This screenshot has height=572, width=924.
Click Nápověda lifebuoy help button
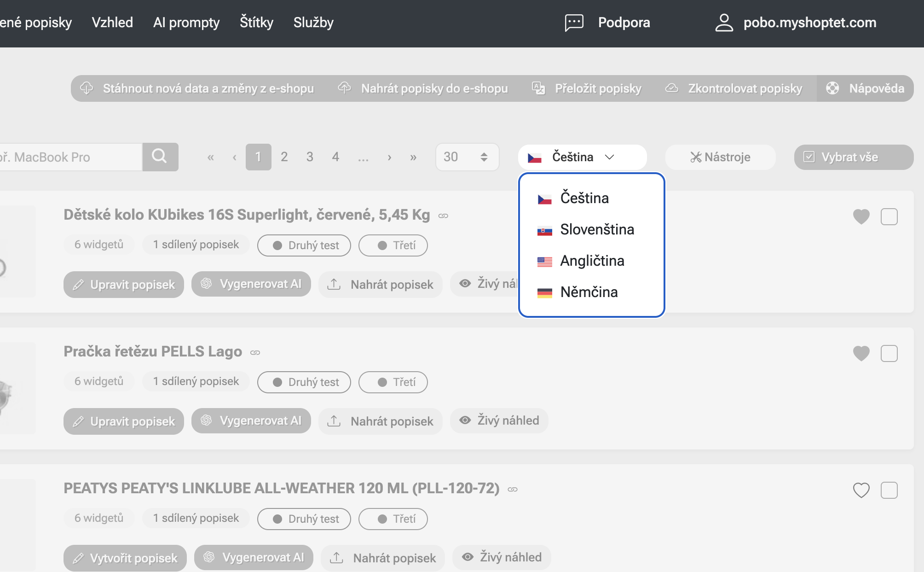point(866,88)
